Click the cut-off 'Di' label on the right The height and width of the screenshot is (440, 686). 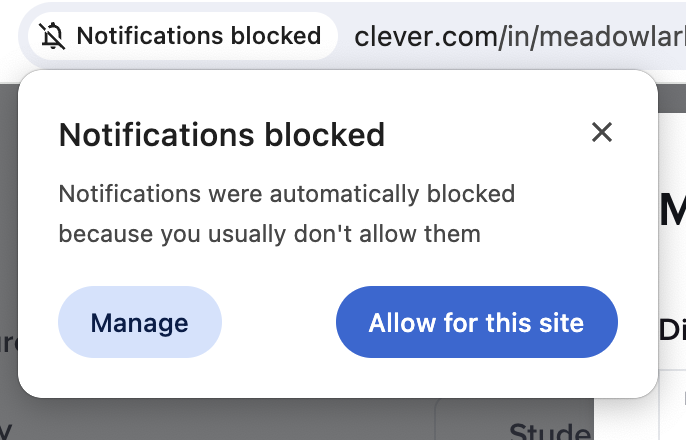672,330
